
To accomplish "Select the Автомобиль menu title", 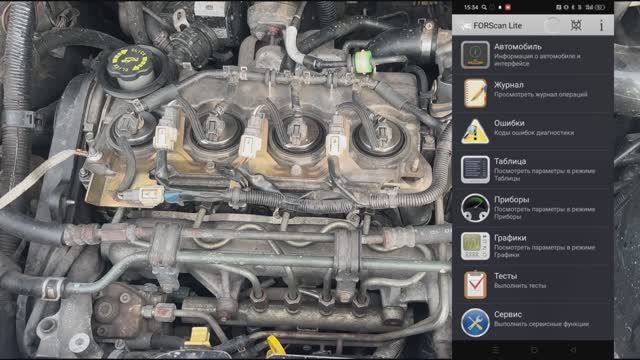I will tap(518, 47).
